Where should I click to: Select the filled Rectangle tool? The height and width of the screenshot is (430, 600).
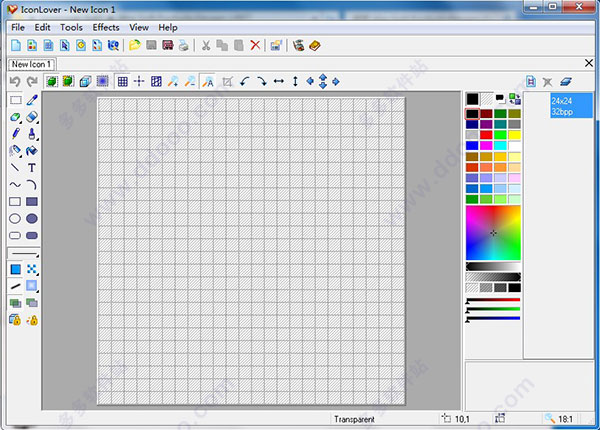pos(32,202)
